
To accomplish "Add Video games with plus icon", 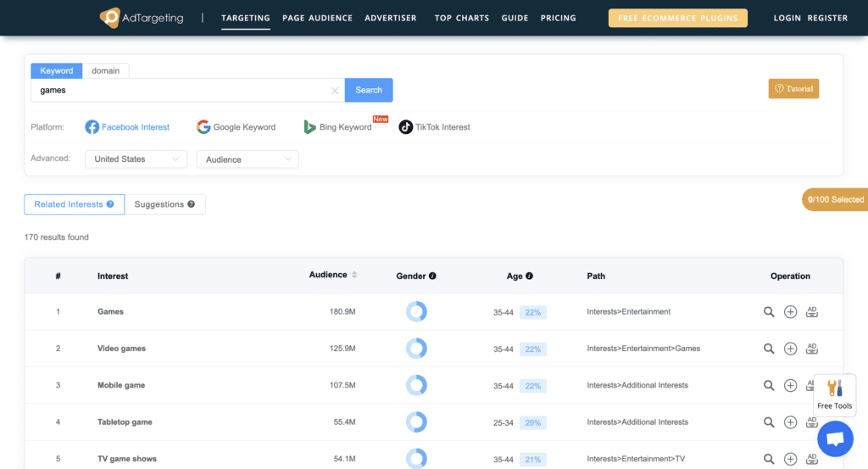I will (x=791, y=349).
